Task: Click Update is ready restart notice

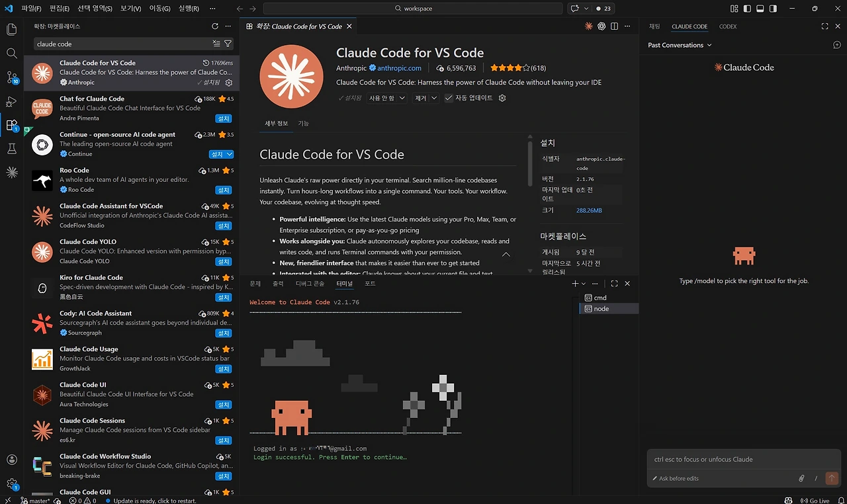Action: pyautogui.click(x=150, y=501)
